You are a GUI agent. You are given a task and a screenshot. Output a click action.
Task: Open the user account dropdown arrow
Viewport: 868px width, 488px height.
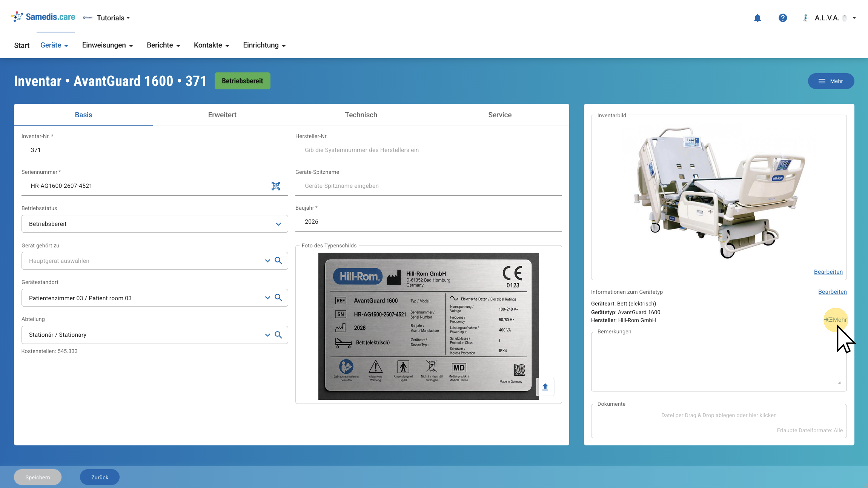pyautogui.click(x=854, y=18)
